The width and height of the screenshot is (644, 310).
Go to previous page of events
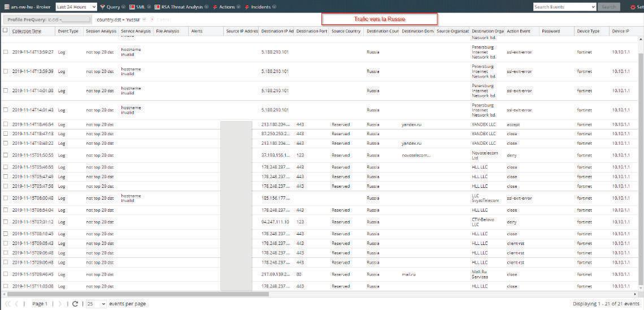(x=17, y=304)
